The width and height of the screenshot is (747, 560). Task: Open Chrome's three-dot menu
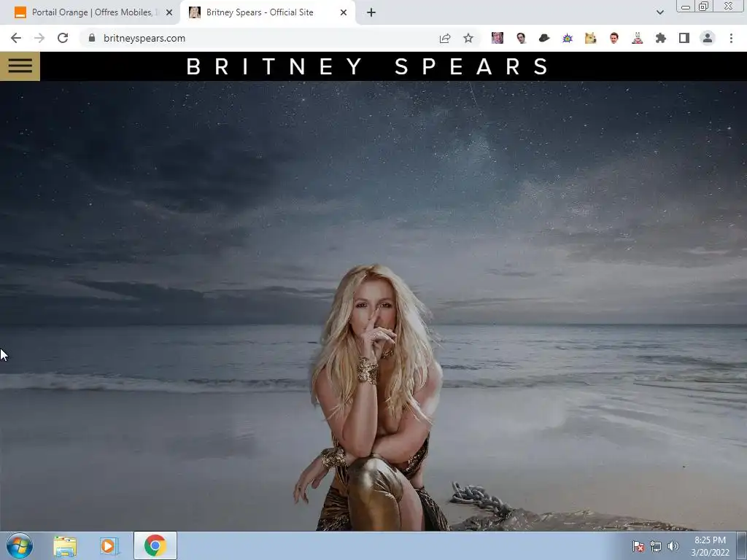coord(731,38)
